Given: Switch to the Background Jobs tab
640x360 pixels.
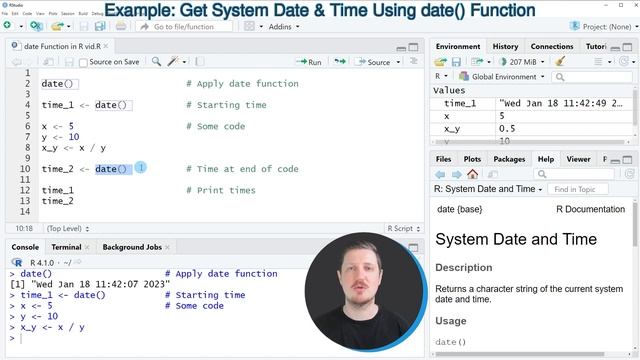Looking at the screenshot, I should [132, 247].
